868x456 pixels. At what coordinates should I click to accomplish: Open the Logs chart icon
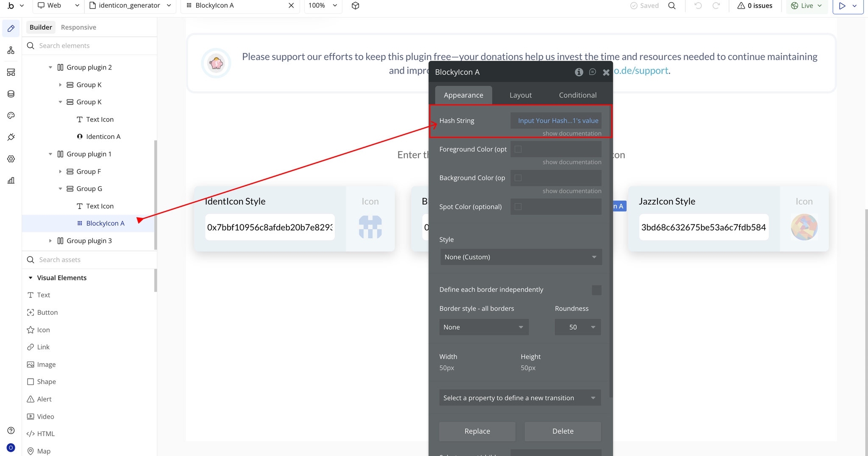(11, 180)
